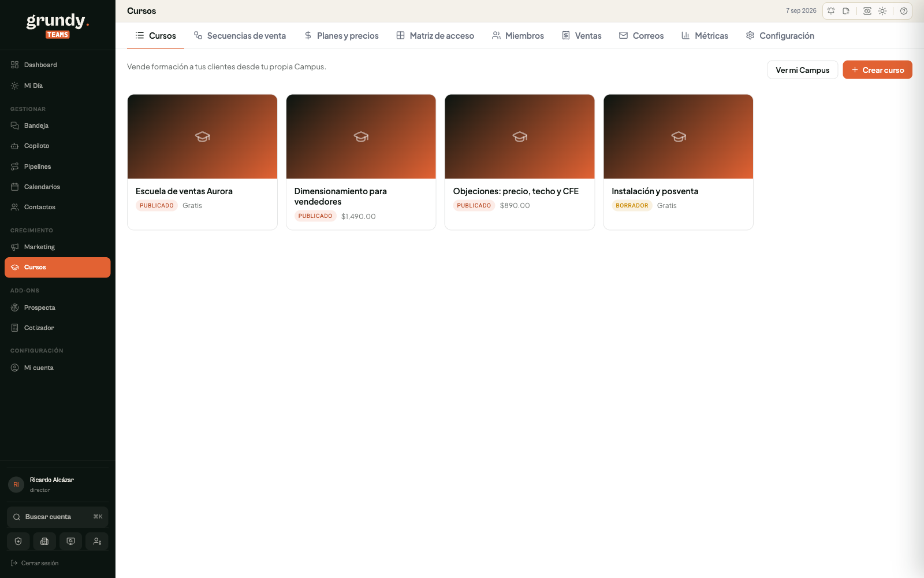
Task: Click the Ver mi Campus button
Action: click(802, 70)
